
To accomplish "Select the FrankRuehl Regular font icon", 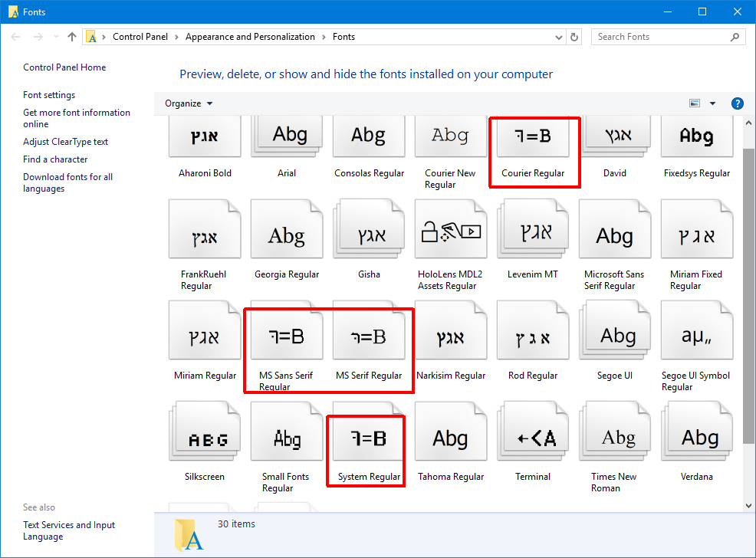I will (x=205, y=229).
